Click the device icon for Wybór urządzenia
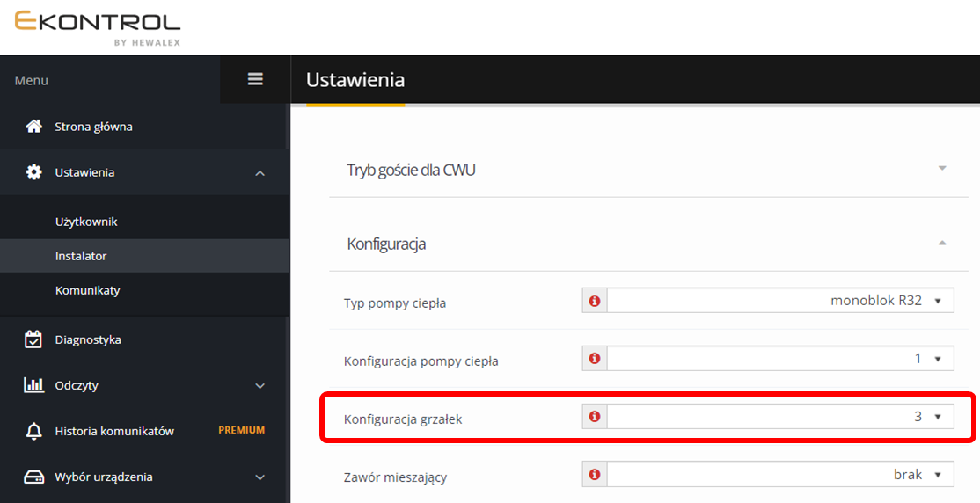 click(x=34, y=477)
